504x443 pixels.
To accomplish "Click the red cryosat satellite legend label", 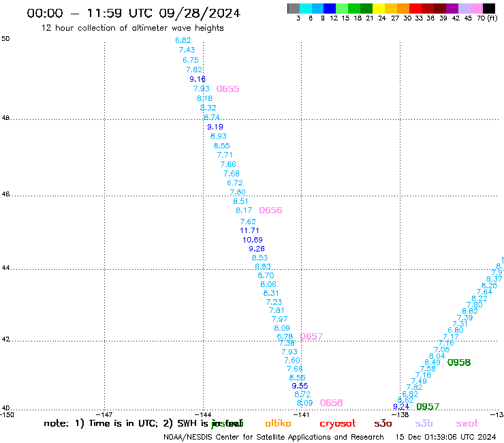I will (x=338, y=424).
